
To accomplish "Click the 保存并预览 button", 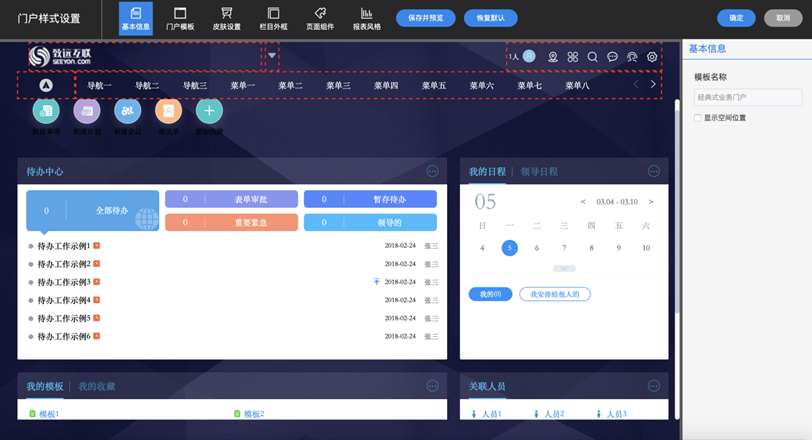I will tap(426, 18).
